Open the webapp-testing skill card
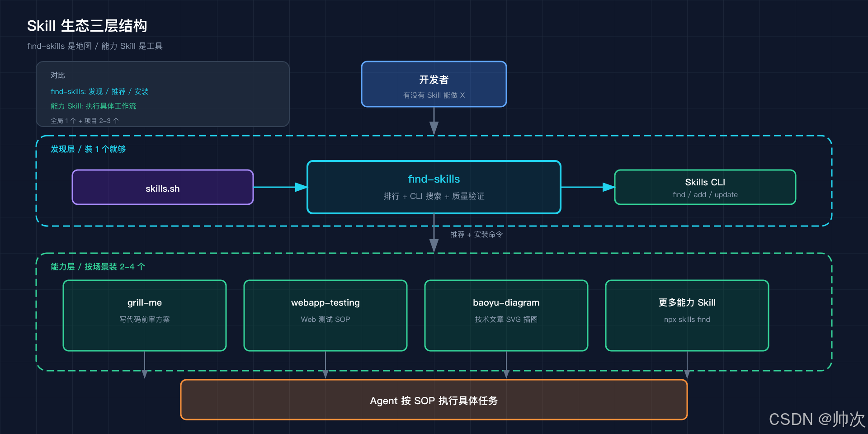Image resolution: width=868 pixels, height=434 pixels. pyautogui.click(x=325, y=316)
